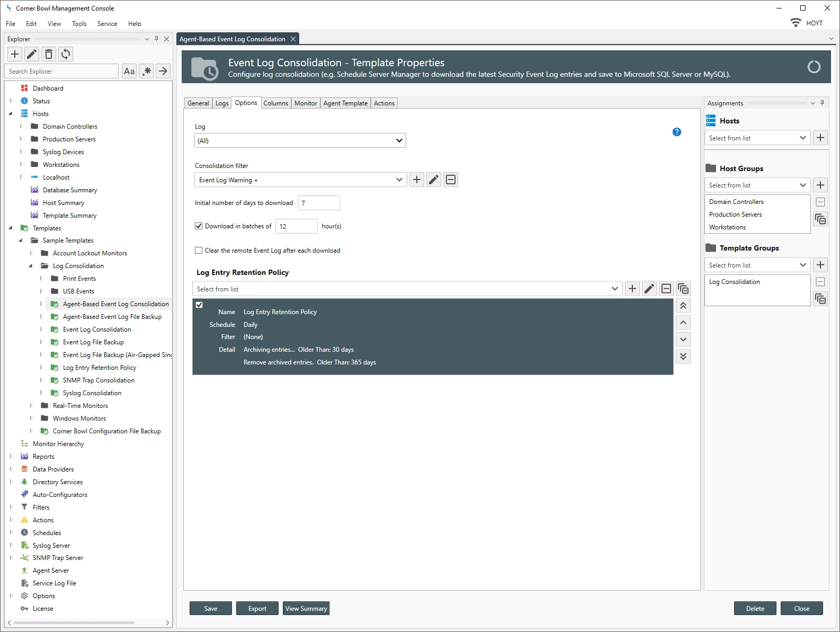Move retention policy to top
Screen dimensions: 840x632
click(x=683, y=306)
